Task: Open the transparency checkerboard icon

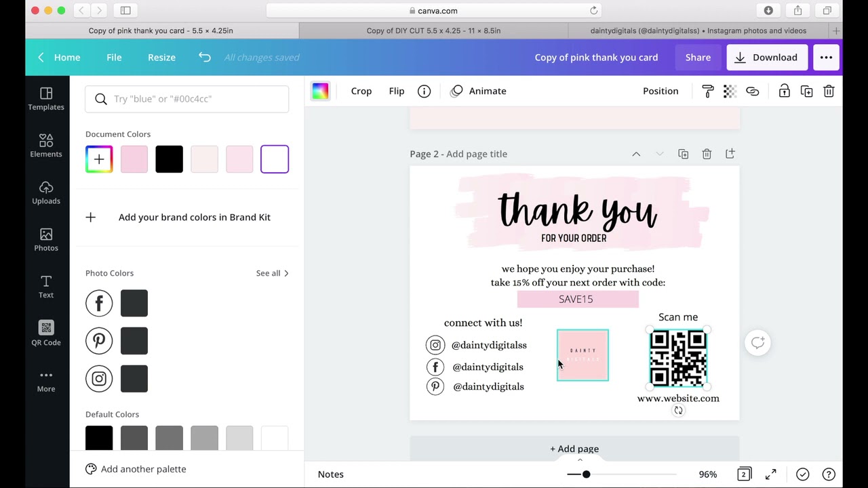Action: [730, 91]
